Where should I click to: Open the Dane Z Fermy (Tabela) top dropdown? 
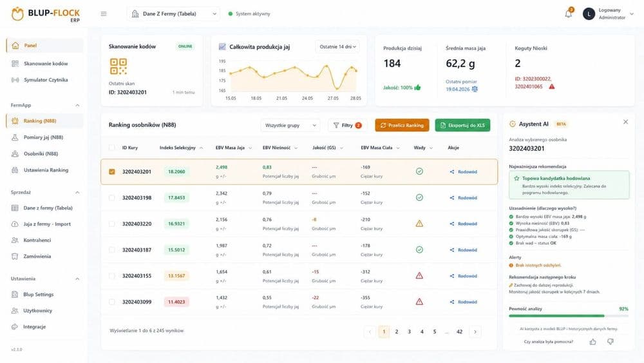click(x=173, y=14)
